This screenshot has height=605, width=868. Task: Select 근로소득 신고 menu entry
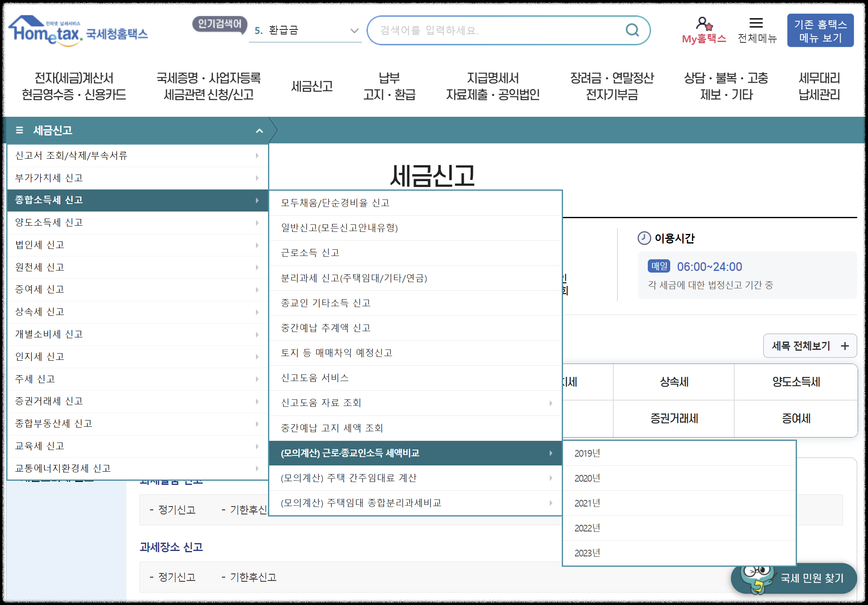pos(310,253)
